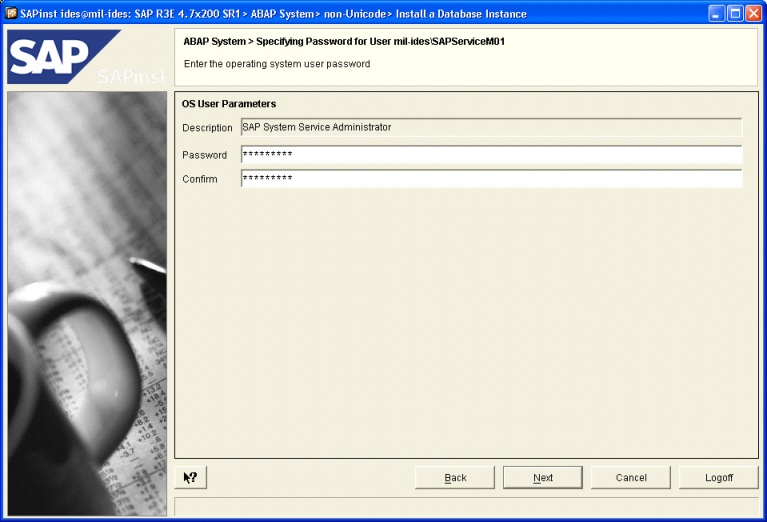Click the Description field label

point(207,128)
